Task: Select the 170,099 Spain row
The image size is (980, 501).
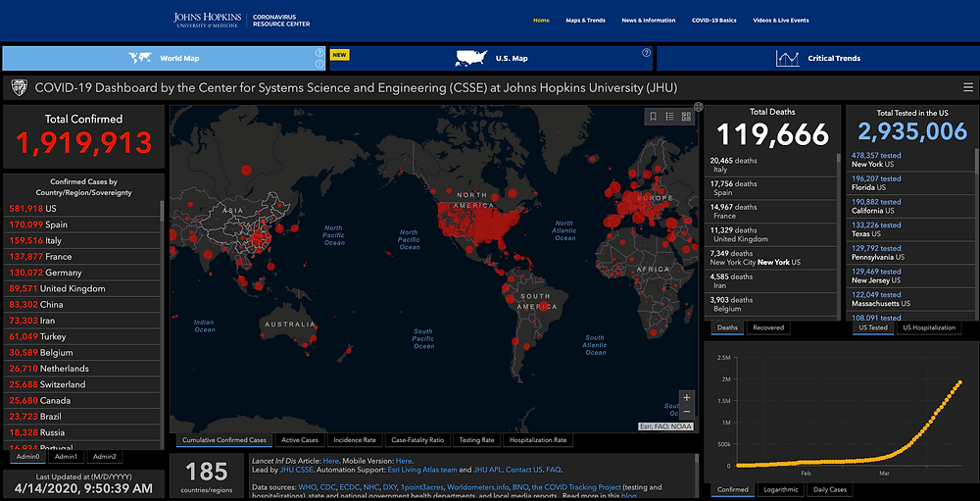Action: 82,225
